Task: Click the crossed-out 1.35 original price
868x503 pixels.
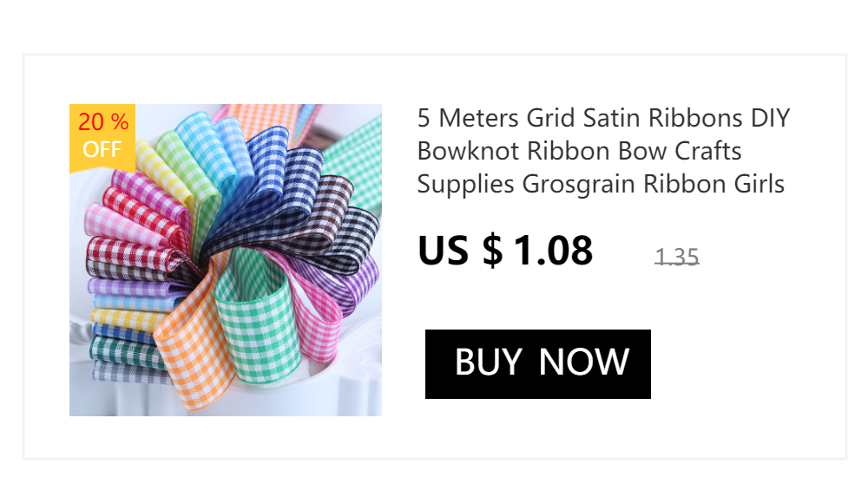Action: point(676,257)
